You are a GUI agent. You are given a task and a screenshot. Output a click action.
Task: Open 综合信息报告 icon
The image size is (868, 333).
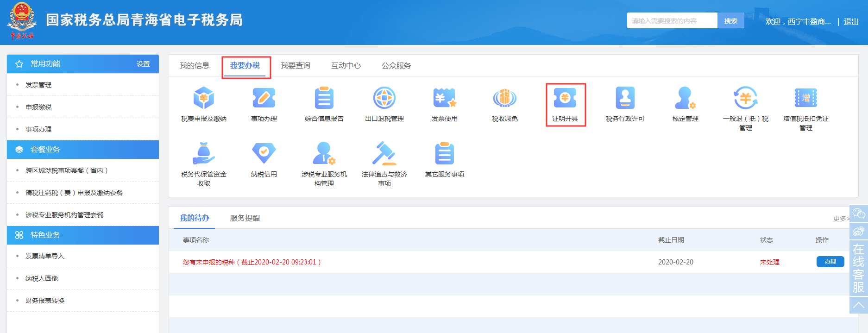324,98
